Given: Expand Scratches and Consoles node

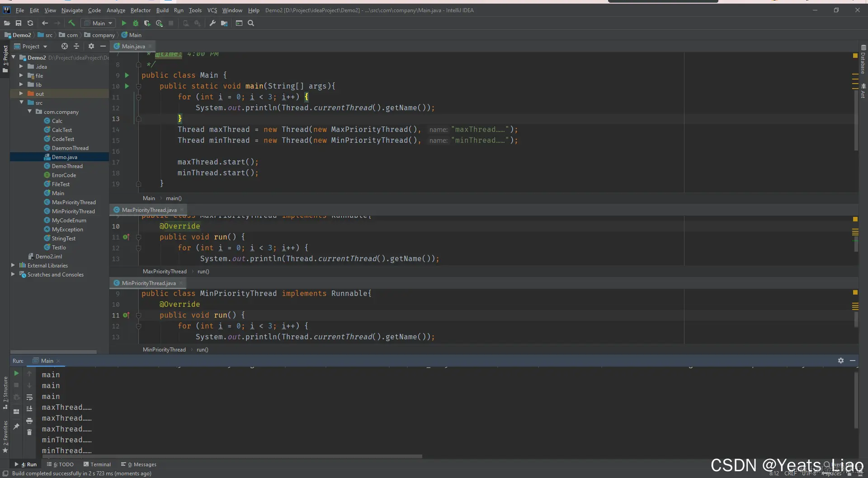Looking at the screenshot, I should click(13, 274).
